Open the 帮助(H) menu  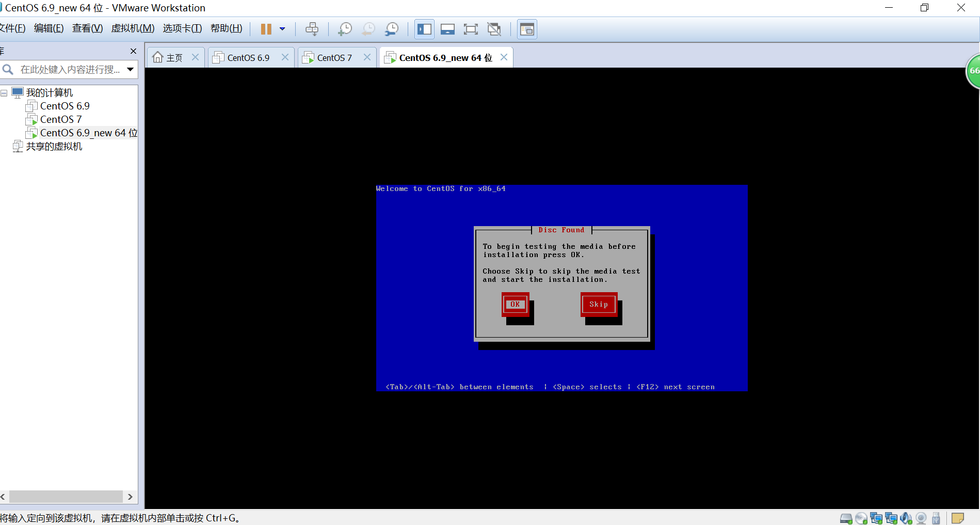pyautogui.click(x=226, y=28)
